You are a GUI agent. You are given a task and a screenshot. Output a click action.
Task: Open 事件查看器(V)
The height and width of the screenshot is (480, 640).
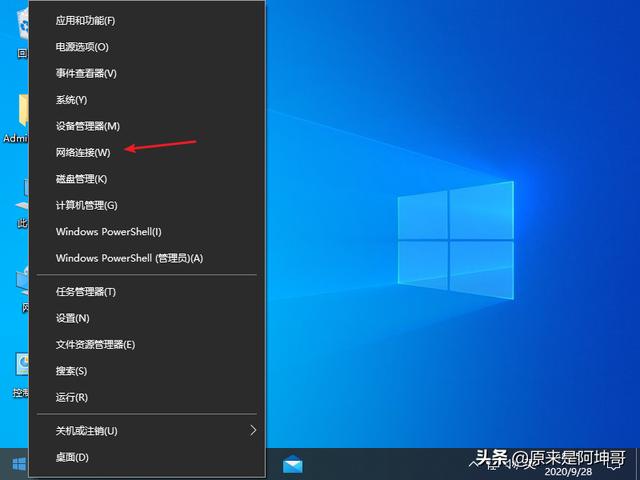(147, 73)
